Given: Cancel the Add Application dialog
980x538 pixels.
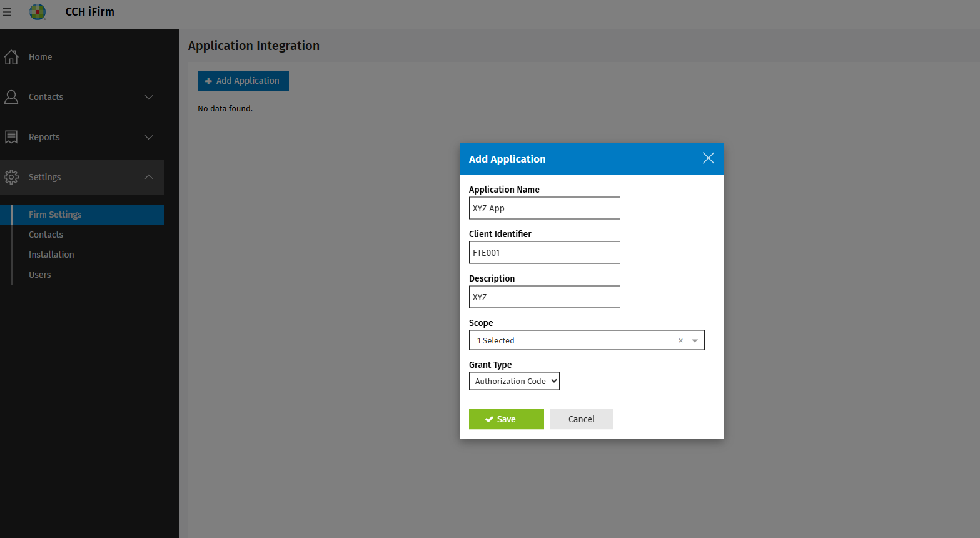Looking at the screenshot, I should pyautogui.click(x=582, y=419).
